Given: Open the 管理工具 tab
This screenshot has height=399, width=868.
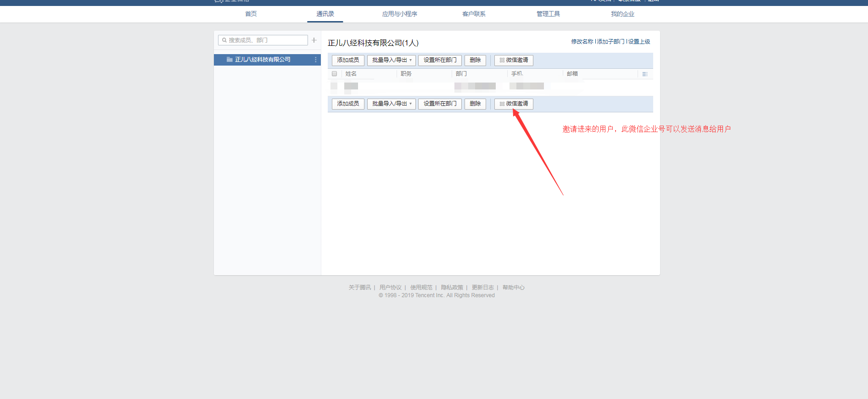Looking at the screenshot, I should [549, 14].
